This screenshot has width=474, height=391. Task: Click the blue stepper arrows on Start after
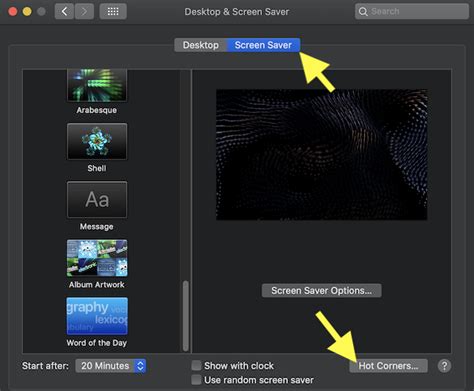click(140, 366)
